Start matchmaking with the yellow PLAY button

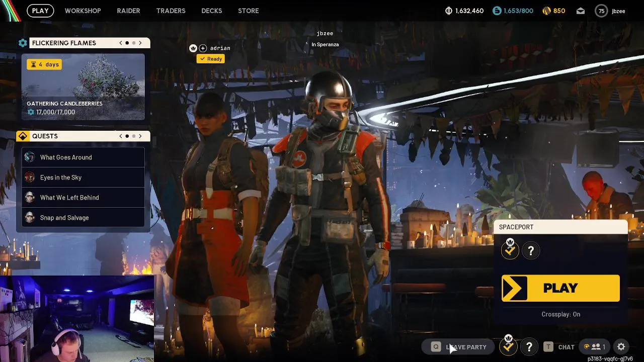(x=560, y=288)
